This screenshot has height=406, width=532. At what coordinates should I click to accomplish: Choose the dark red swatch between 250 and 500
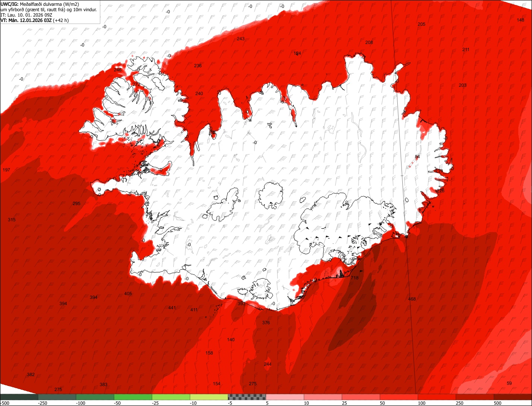point(475,397)
